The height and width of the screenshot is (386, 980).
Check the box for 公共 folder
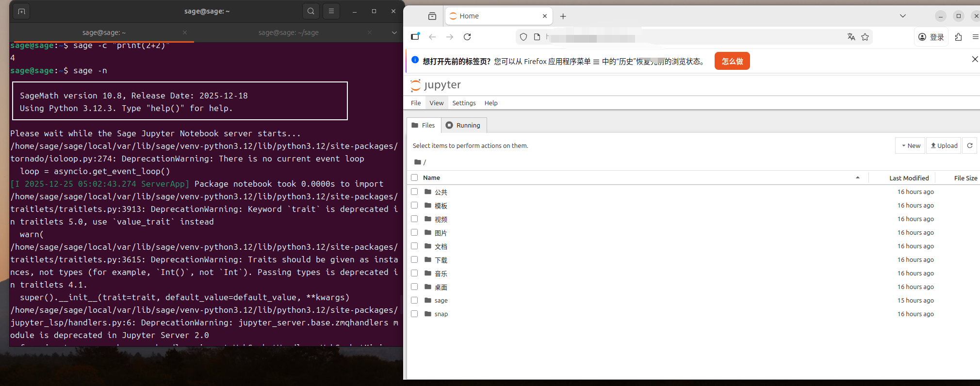414,192
